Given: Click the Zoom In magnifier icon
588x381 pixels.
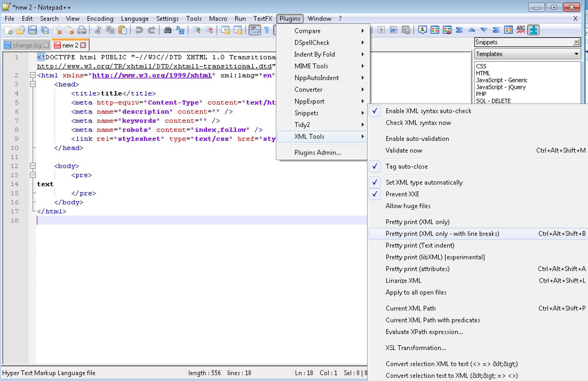Looking at the screenshot, I should click(197, 30).
